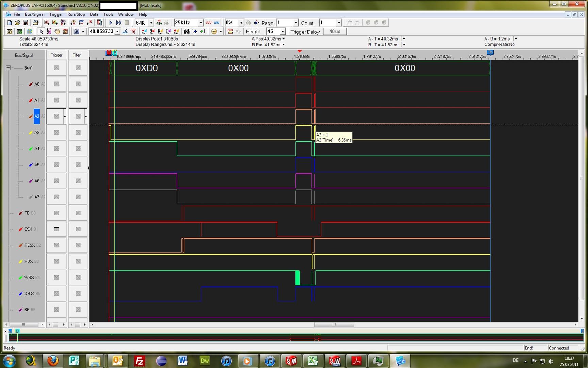This screenshot has width=588, height=368.
Task: Click the blue waveform mode icon
Action: pos(217,22)
